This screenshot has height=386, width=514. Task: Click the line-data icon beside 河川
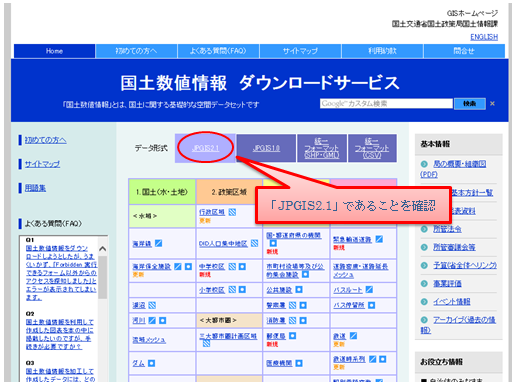(152, 320)
